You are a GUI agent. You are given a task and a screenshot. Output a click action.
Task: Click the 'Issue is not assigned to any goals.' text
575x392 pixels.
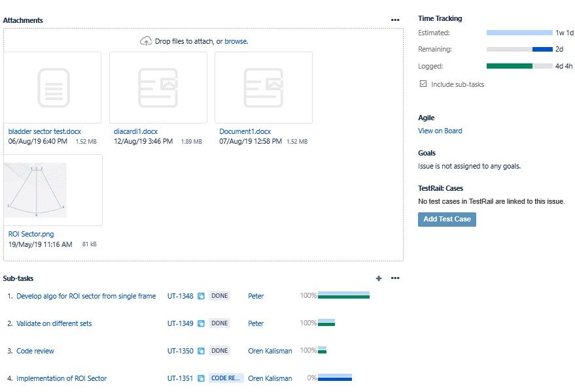tap(470, 166)
